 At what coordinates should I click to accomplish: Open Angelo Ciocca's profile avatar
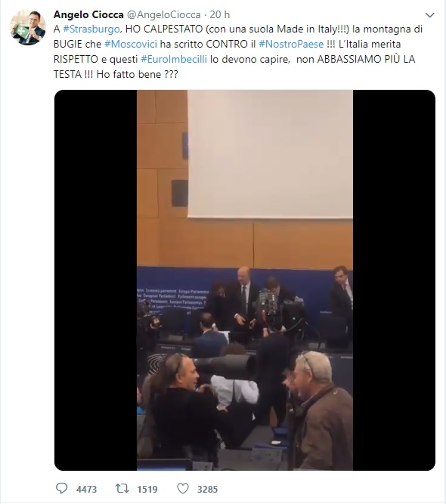[28, 27]
